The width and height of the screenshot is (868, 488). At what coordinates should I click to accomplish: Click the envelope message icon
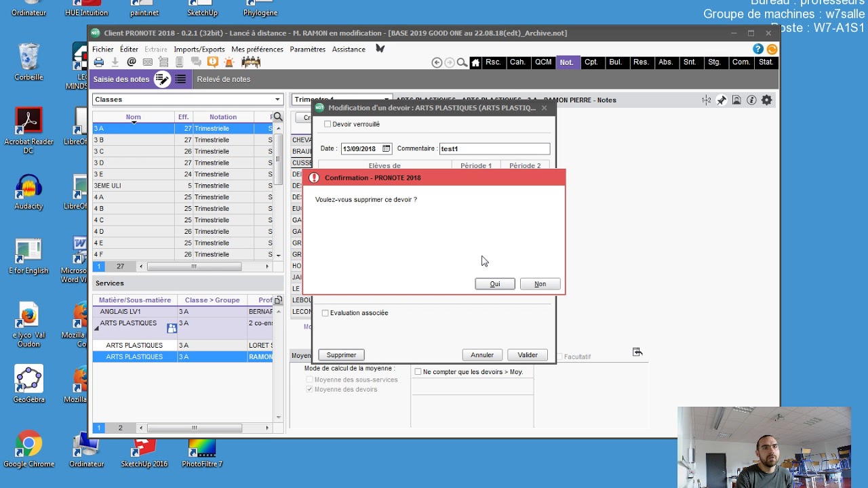click(x=147, y=62)
